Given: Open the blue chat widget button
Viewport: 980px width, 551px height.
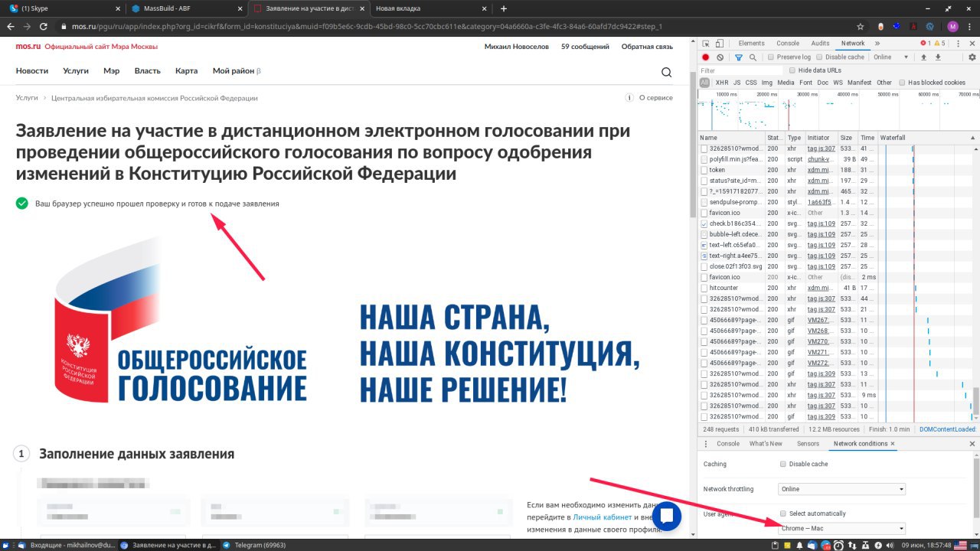Looking at the screenshot, I should (x=666, y=516).
